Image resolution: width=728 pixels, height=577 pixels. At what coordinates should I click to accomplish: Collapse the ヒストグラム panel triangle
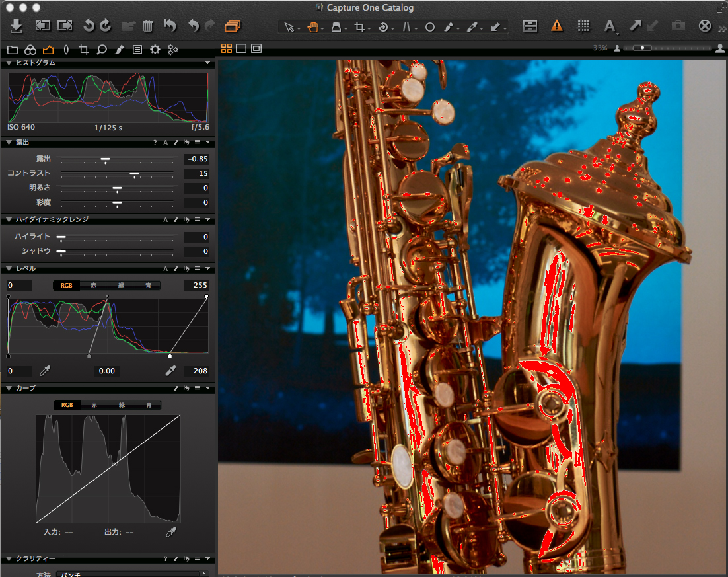tap(9, 63)
